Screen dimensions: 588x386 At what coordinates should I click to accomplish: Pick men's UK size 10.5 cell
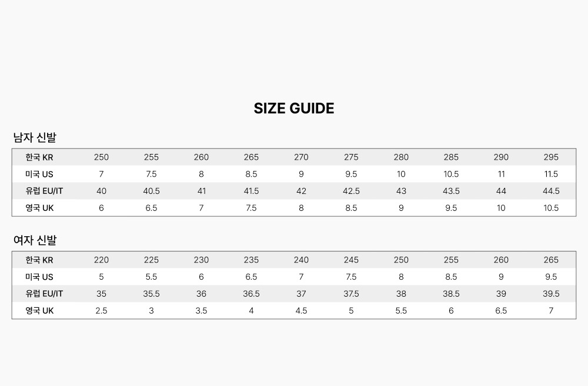click(551, 208)
